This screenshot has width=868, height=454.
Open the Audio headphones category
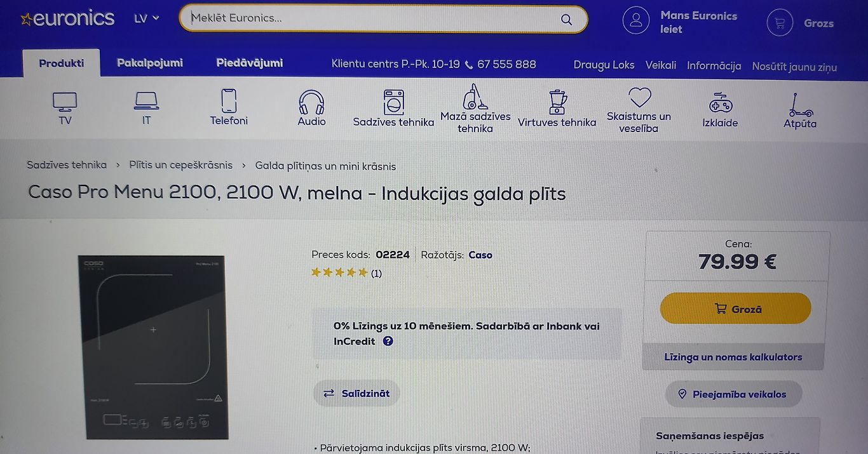(x=311, y=102)
